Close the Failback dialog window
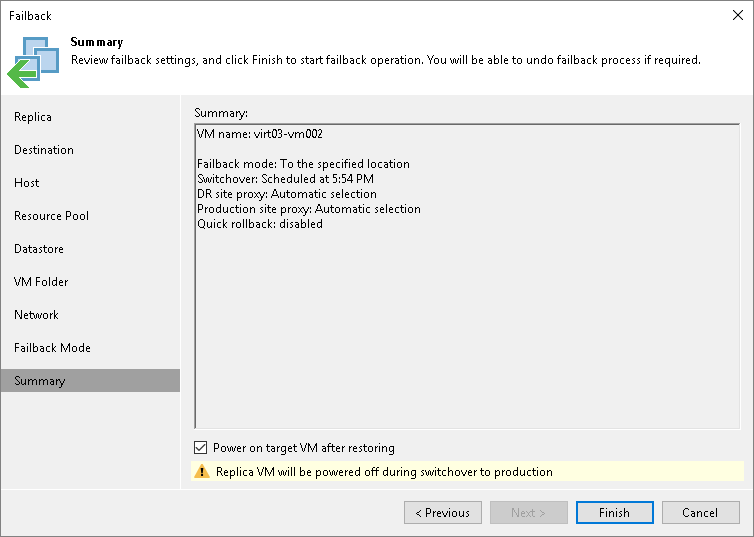This screenshot has height=537, width=754. [x=734, y=16]
